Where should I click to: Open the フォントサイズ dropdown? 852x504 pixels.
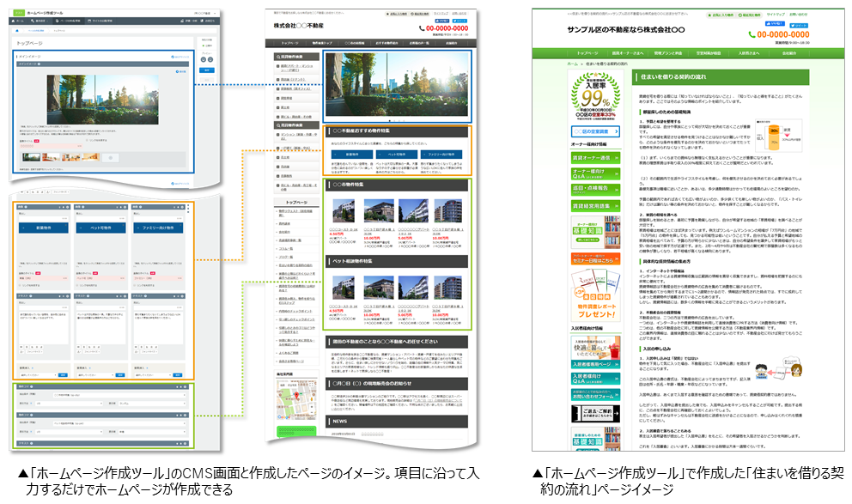(x=61, y=191)
